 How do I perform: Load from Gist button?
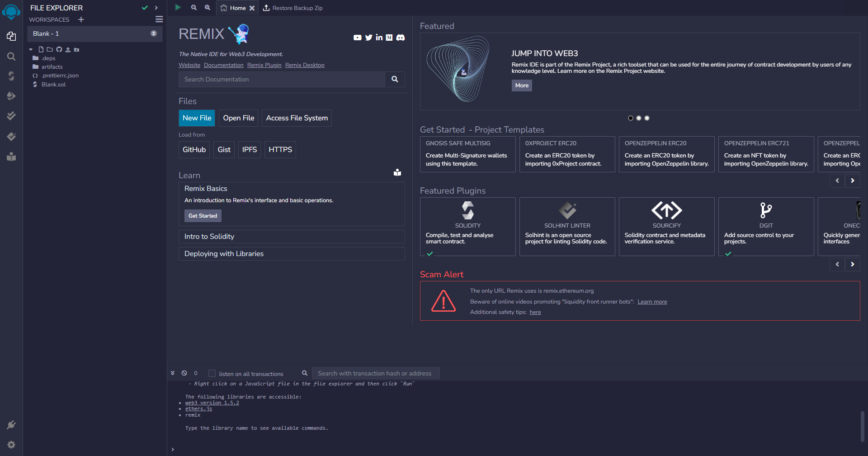pyautogui.click(x=224, y=150)
